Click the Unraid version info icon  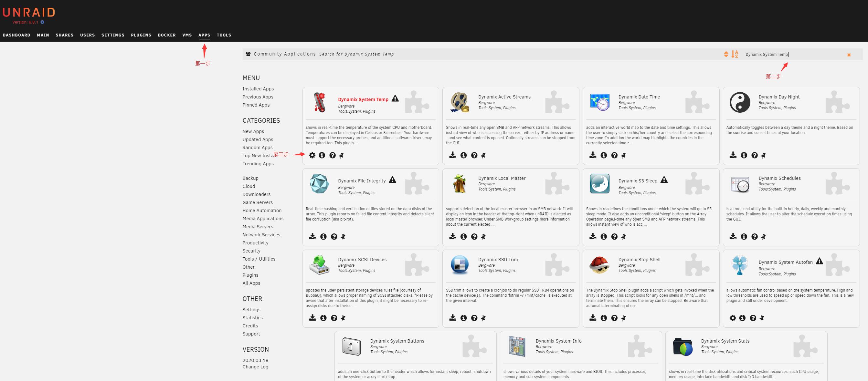(x=42, y=22)
